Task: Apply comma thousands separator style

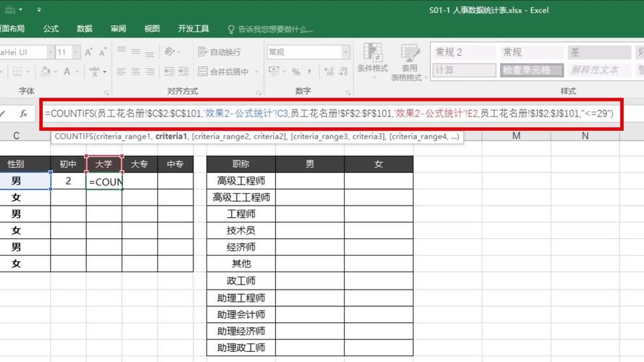Action: (x=309, y=72)
